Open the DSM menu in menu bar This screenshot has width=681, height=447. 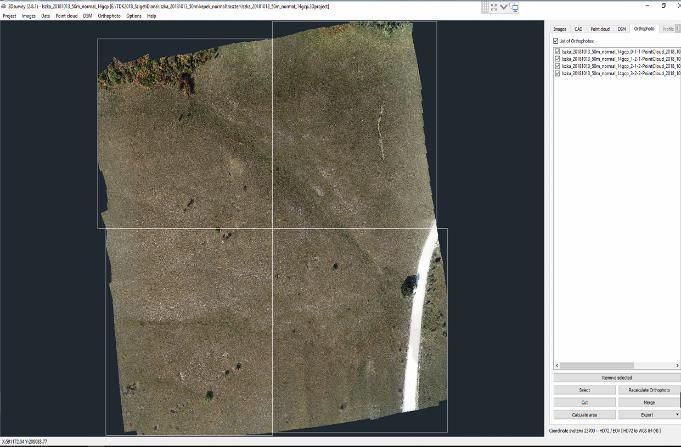point(87,16)
